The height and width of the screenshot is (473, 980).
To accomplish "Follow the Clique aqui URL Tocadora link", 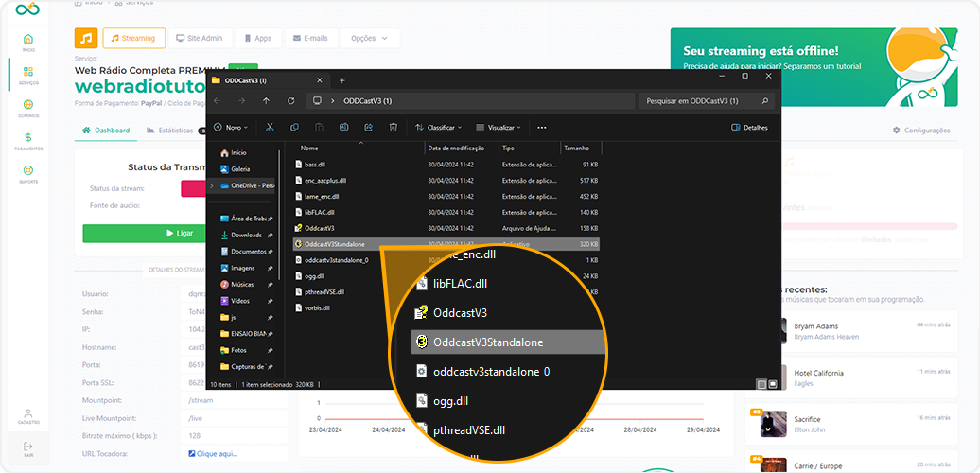I will click(213, 454).
